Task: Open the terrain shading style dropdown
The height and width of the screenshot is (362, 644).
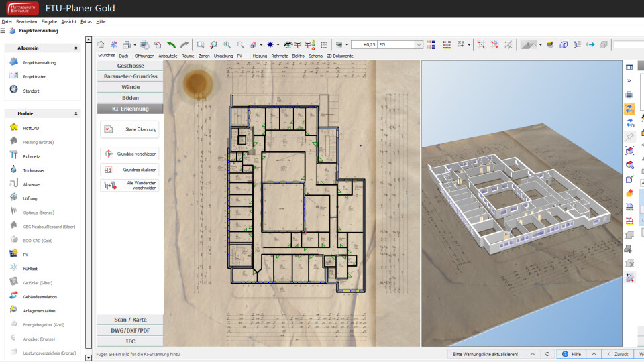Action: 541,45
